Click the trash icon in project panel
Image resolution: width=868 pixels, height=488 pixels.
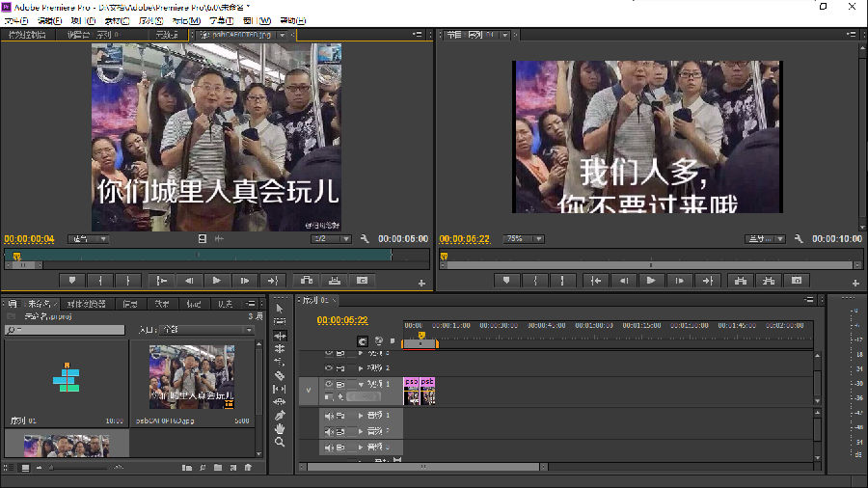click(x=248, y=468)
